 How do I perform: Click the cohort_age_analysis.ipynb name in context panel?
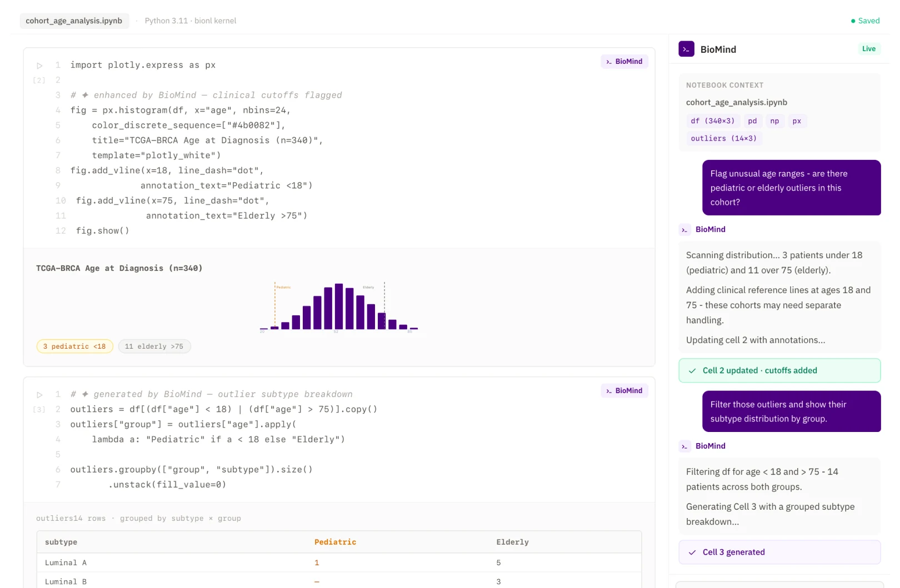(x=736, y=102)
